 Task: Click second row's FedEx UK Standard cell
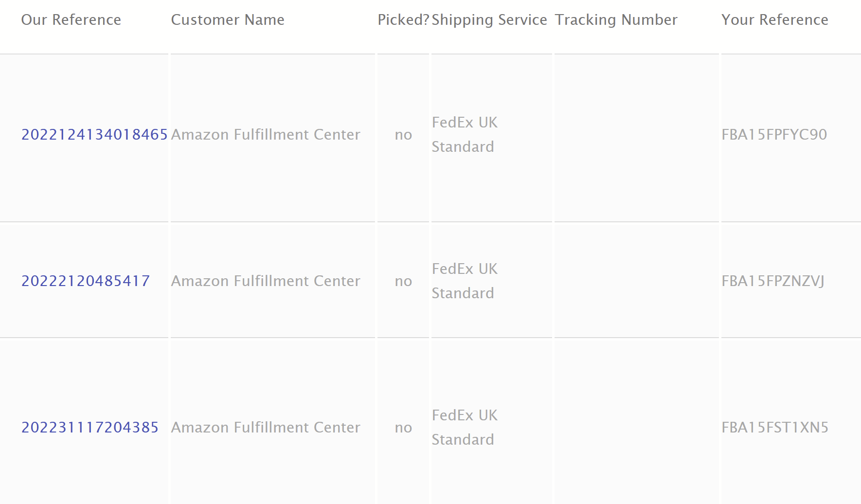tap(465, 281)
